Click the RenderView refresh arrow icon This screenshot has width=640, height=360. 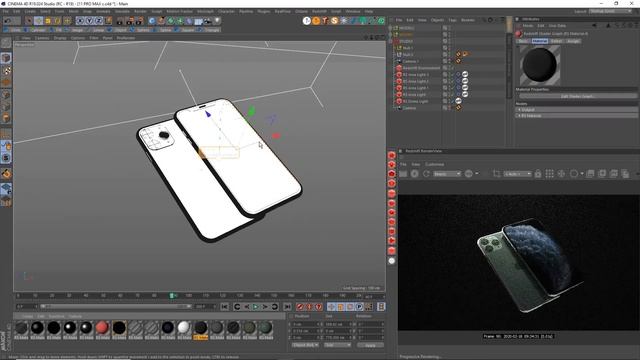pyautogui.click(x=426, y=174)
